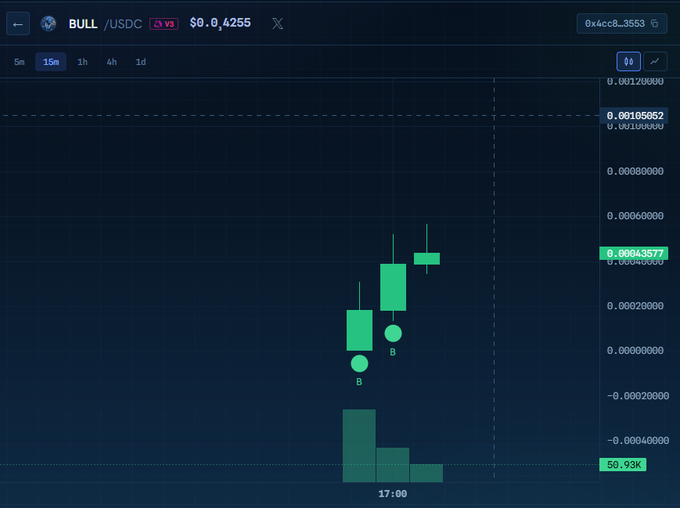This screenshot has height=508, width=680.
Task: Select the 5m timeframe
Action: (x=19, y=62)
